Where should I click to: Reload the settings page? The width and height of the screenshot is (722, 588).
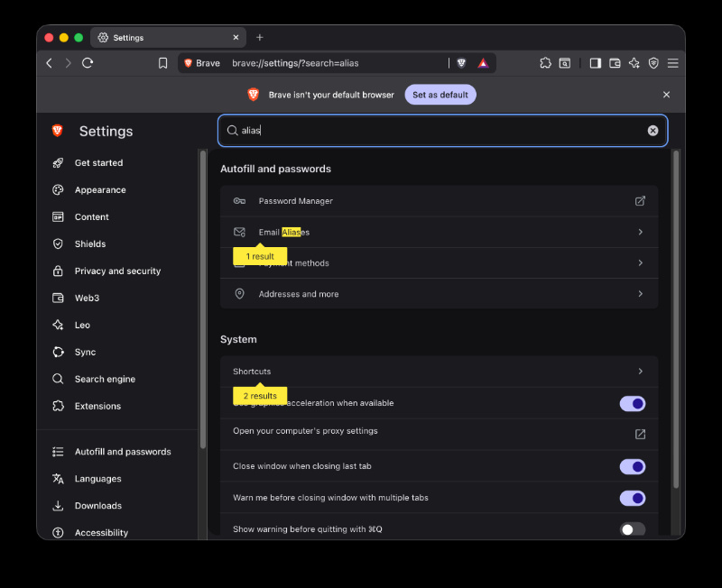click(88, 63)
